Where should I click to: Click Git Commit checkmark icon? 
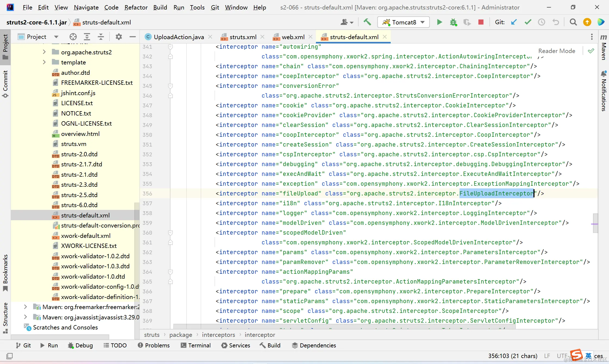pos(528,22)
